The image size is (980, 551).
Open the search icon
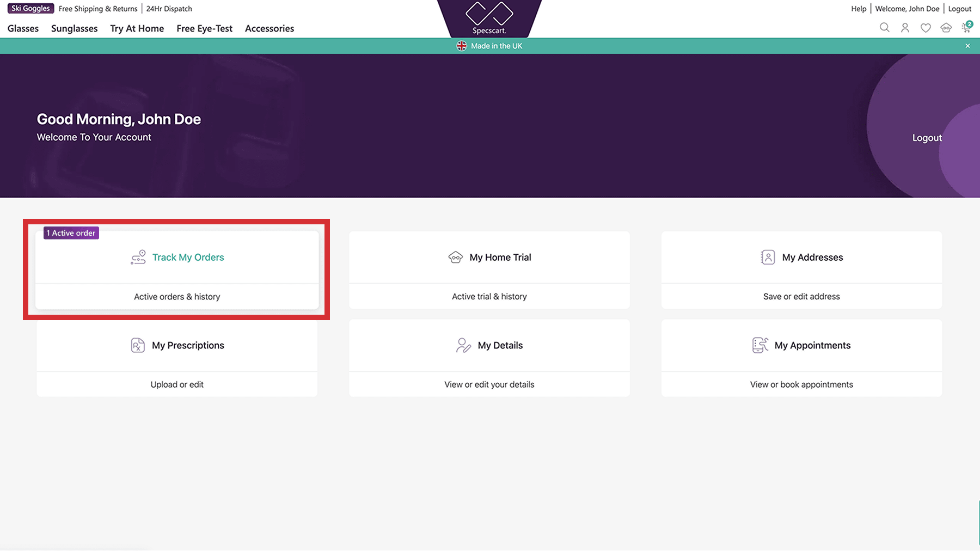[885, 27]
